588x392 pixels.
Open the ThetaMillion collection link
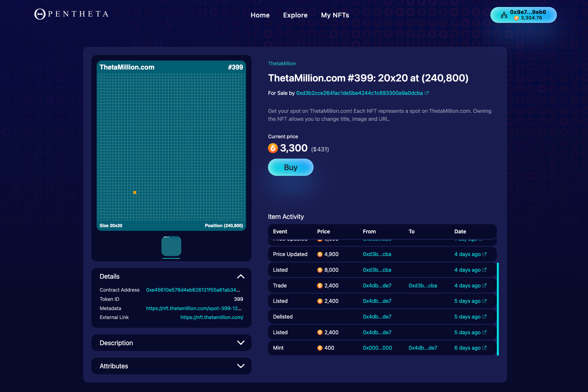(282, 64)
